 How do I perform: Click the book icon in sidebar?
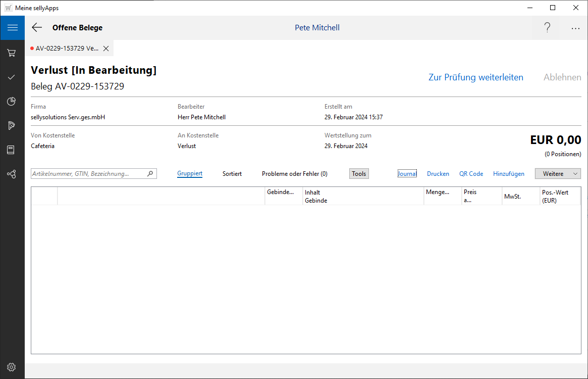coord(11,150)
